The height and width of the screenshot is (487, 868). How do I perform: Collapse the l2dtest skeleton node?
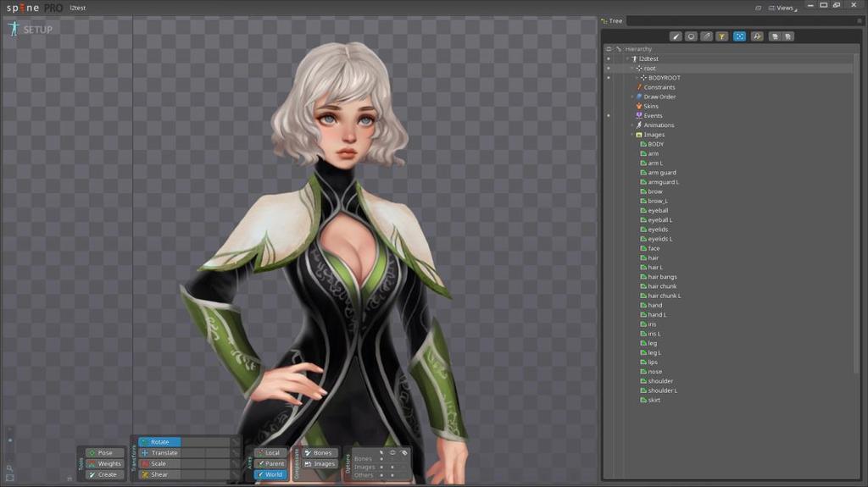coord(627,58)
